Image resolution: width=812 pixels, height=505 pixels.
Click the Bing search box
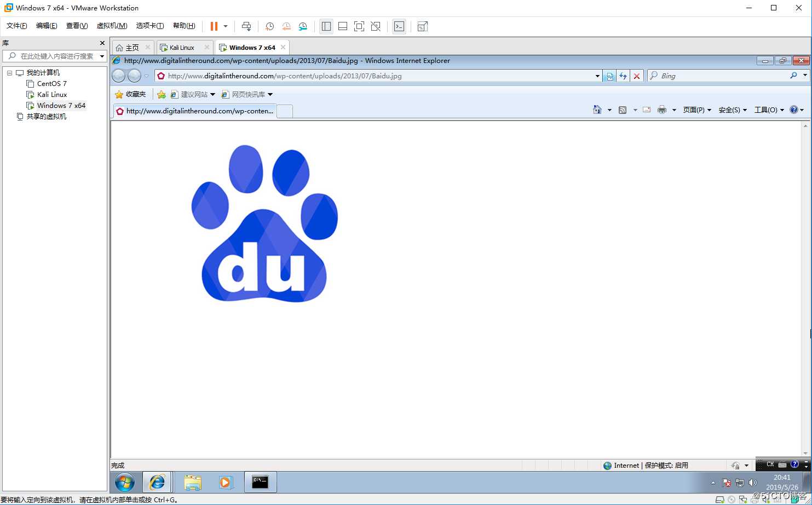pos(717,76)
